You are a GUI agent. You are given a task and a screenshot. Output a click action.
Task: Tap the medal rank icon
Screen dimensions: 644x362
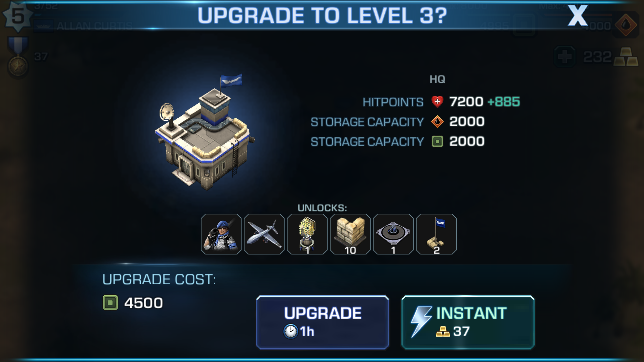(x=18, y=57)
